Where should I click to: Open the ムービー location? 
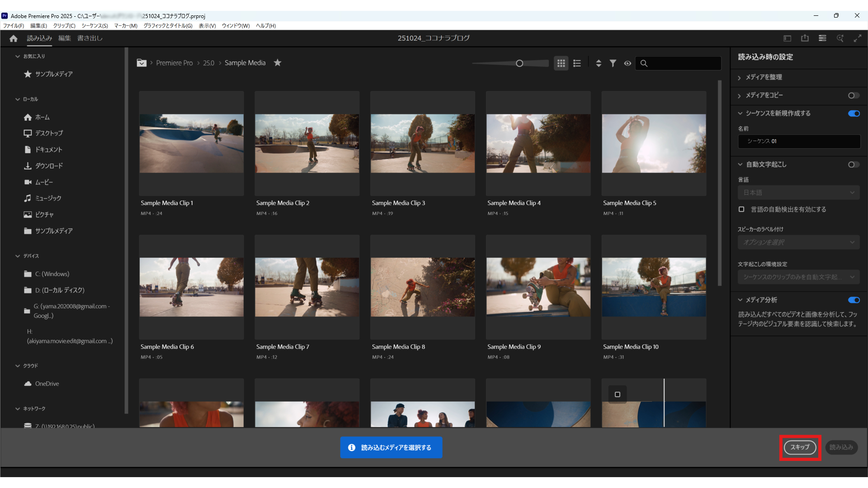coord(38,182)
